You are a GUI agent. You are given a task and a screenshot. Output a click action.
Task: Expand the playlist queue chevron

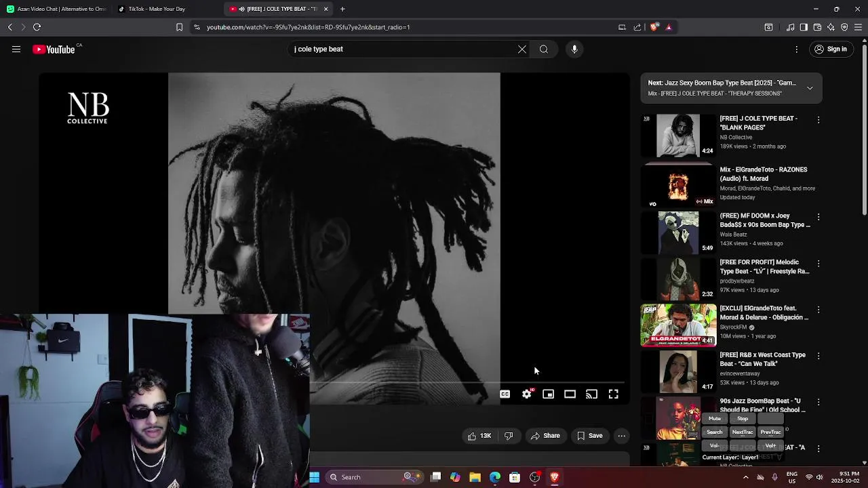point(810,88)
